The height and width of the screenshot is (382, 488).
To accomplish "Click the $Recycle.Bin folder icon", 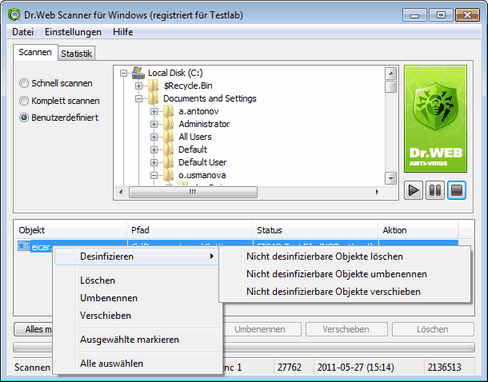I will point(153,86).
